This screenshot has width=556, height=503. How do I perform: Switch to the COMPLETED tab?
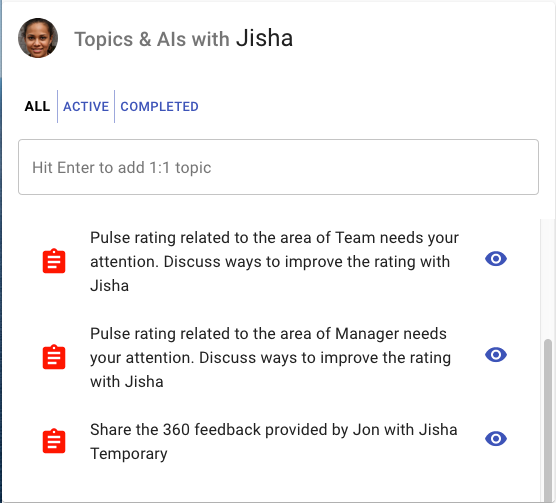[x=160, y=106]
